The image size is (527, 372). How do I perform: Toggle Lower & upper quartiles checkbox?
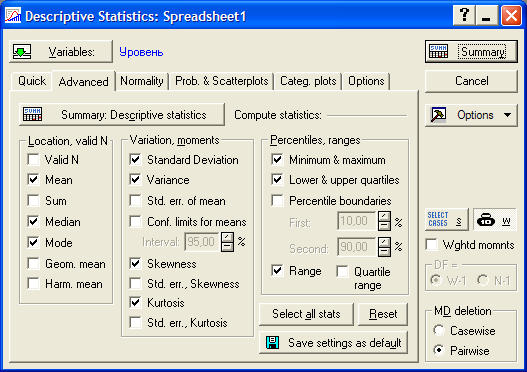coord(277,179)
